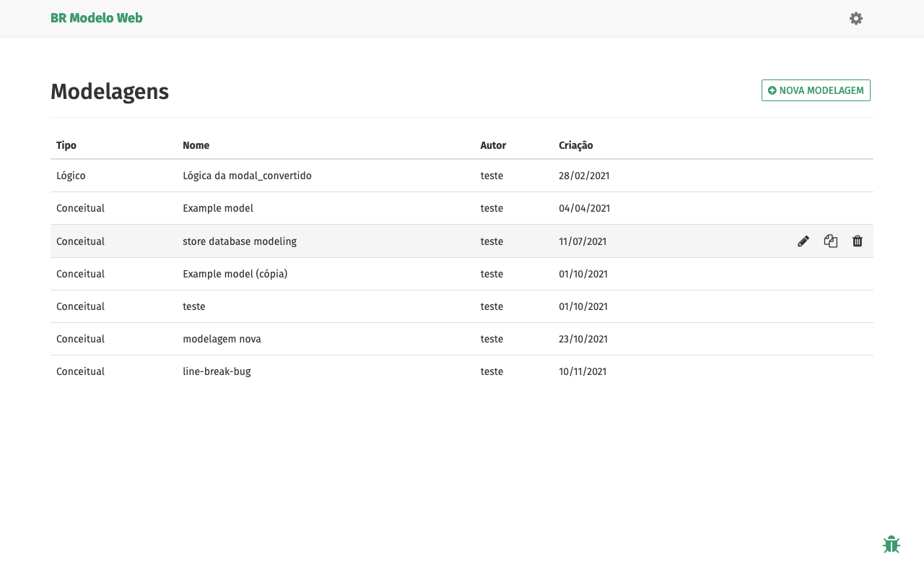Open the edit pencil icon for store database modeling
Viewport: 924px width, 578px height.
click(803, 241)
